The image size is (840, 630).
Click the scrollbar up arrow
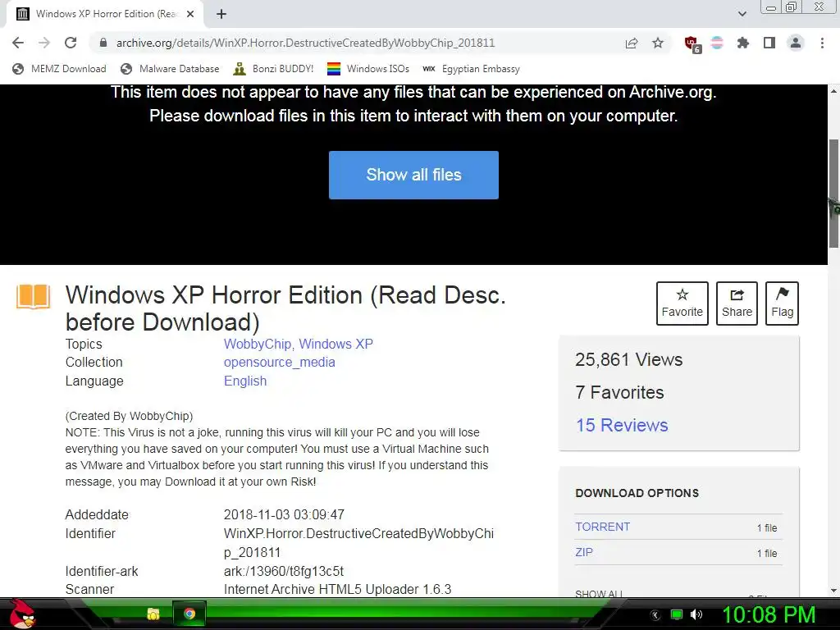833,91
